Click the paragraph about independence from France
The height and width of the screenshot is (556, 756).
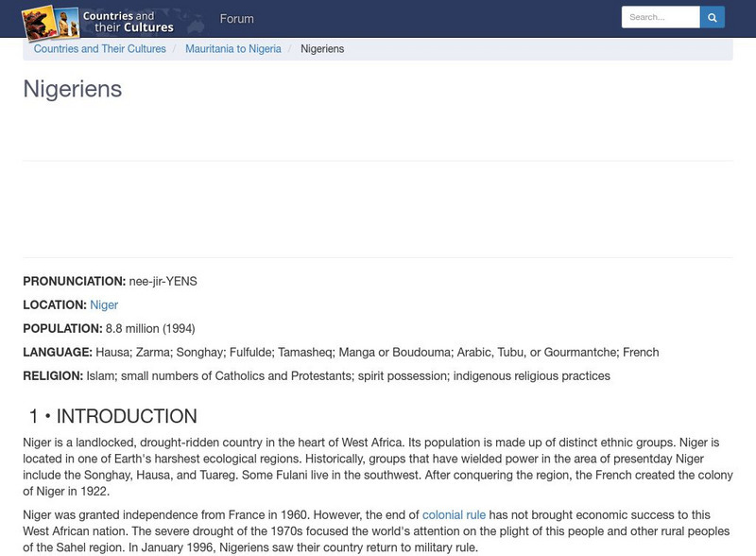370,531
